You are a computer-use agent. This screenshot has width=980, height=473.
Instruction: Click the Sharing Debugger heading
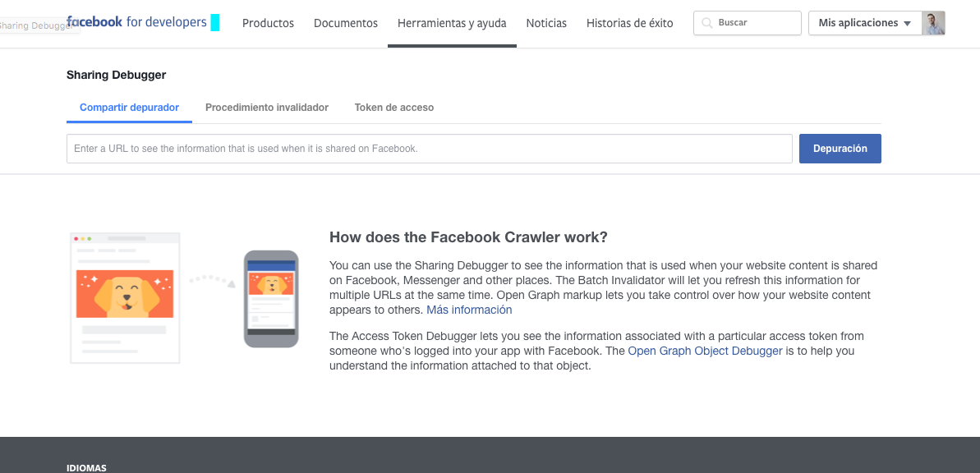pyautogui.click(x=117, y=75)
